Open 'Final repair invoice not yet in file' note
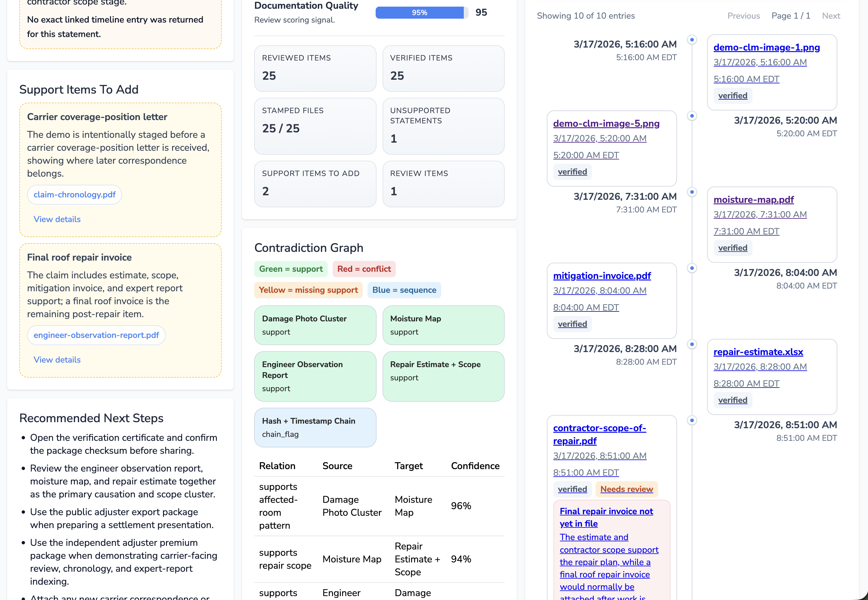 coord(606,517)
